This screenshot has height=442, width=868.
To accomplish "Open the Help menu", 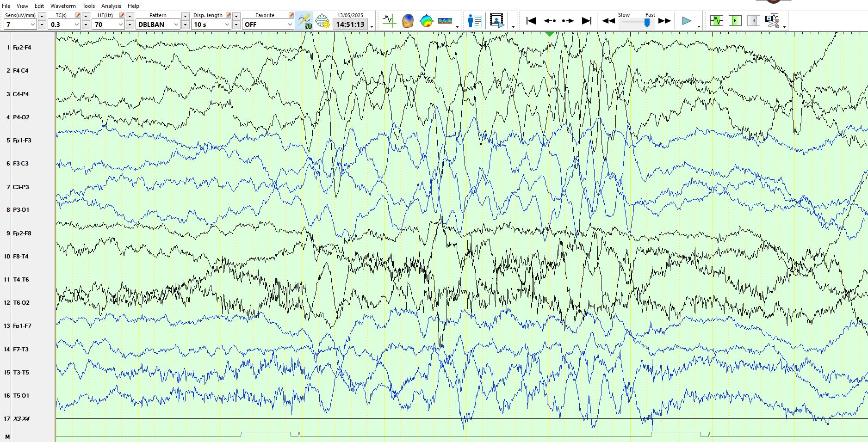I will click(133, 6).
